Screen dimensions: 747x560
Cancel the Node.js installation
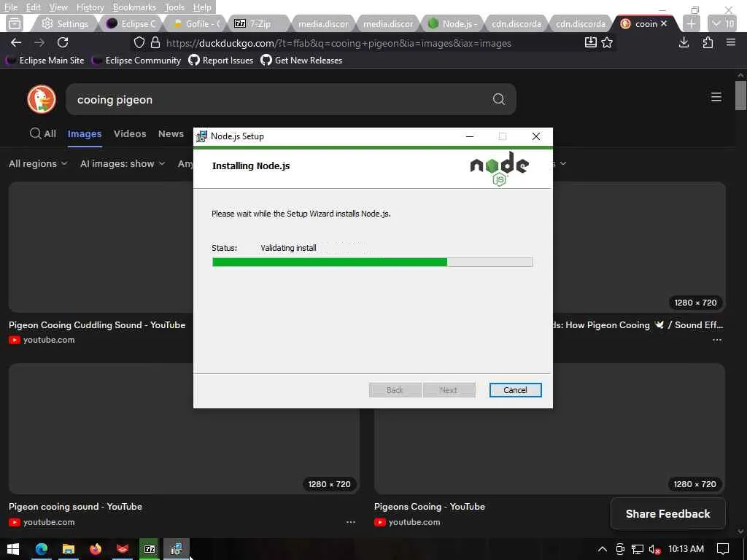515,390
